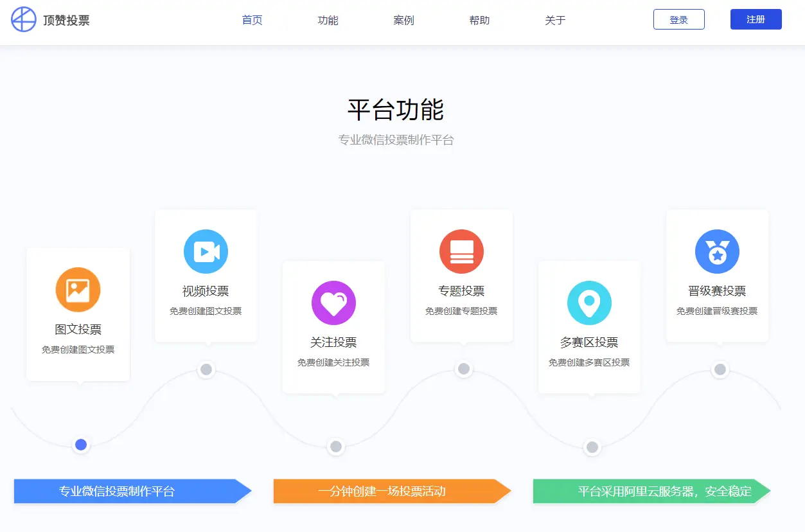
Task: Select the timeline dot under 关注投票 card
Action: pos(335,447)
